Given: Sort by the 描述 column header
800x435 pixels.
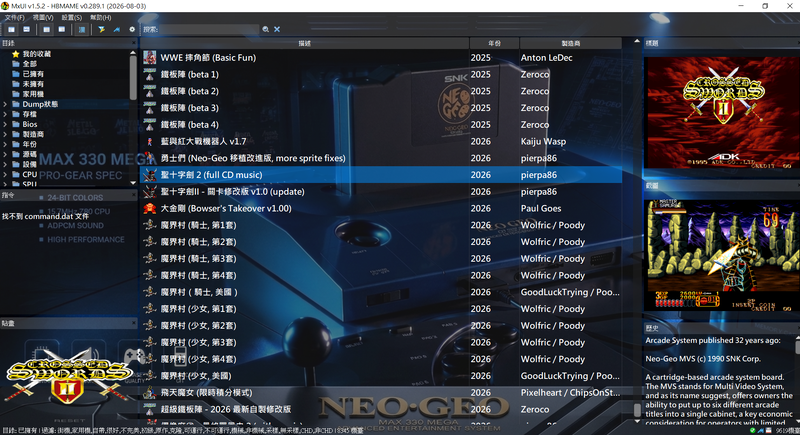Looking at the screenshot, I should (305, 43).
